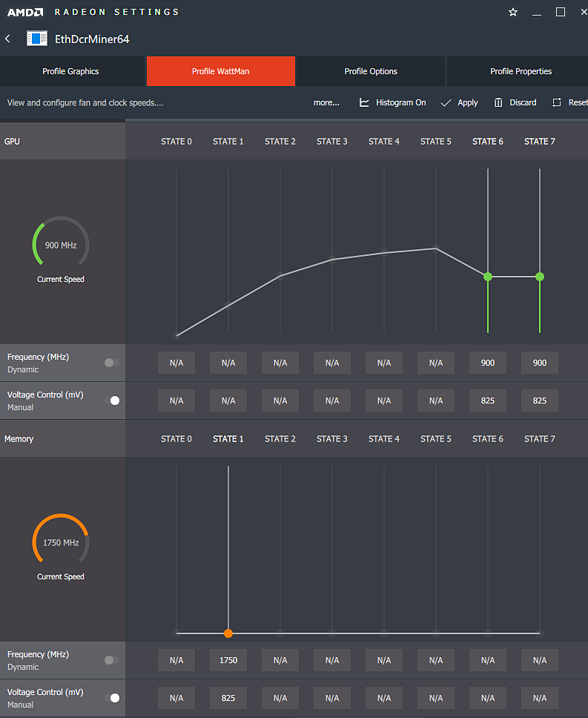This screenshot has width=588, height=718.
Task: Maximize the Radeon Settings window
Action: point(561,12)
